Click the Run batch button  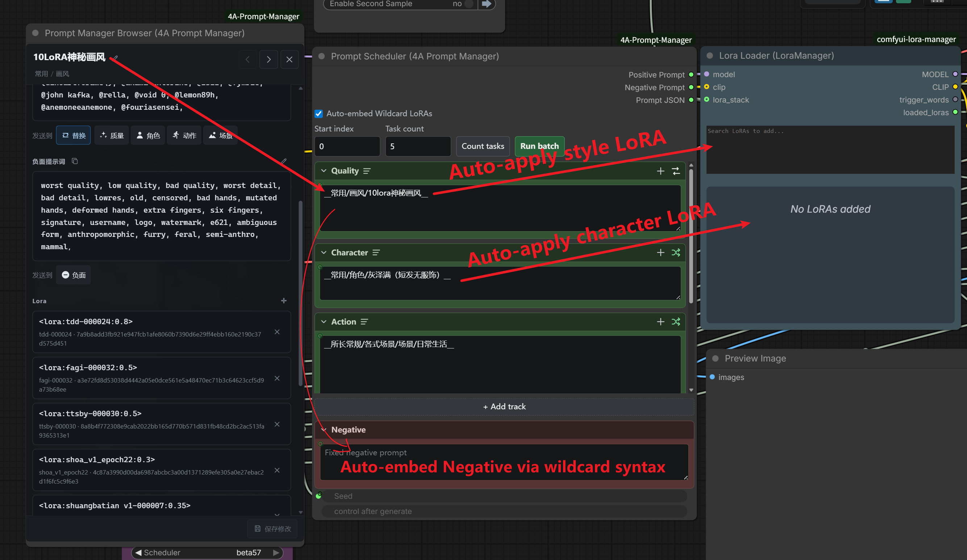539,146
